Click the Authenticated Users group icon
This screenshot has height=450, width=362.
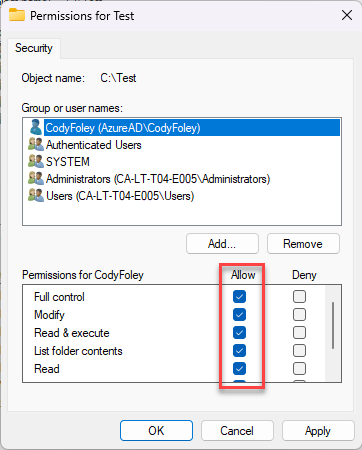coord(36,144)
